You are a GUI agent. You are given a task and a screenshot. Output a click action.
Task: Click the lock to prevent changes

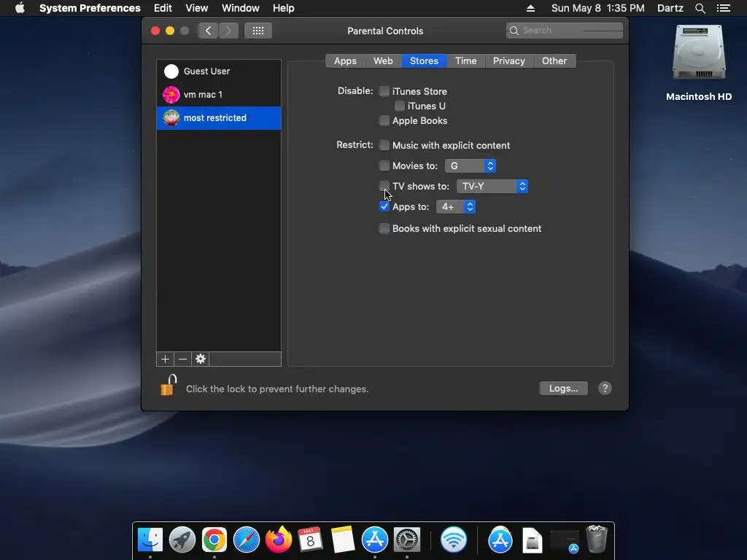click(x=169, y=385)
